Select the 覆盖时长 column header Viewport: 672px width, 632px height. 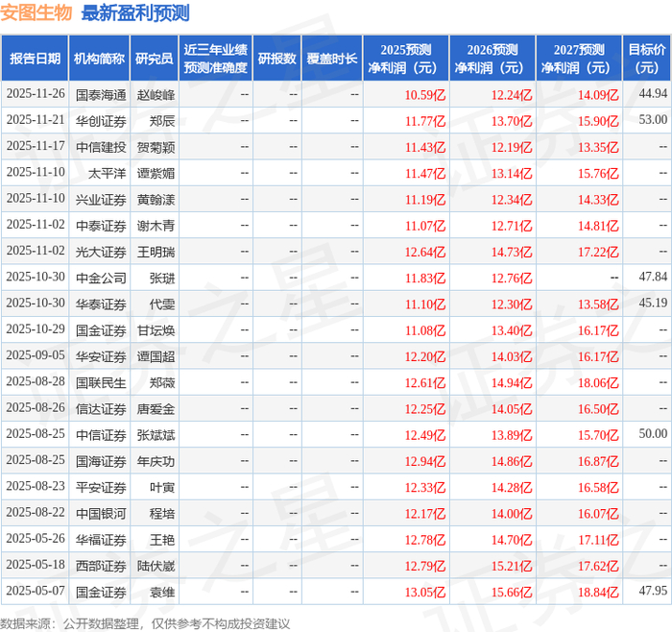tap(332, 59)
